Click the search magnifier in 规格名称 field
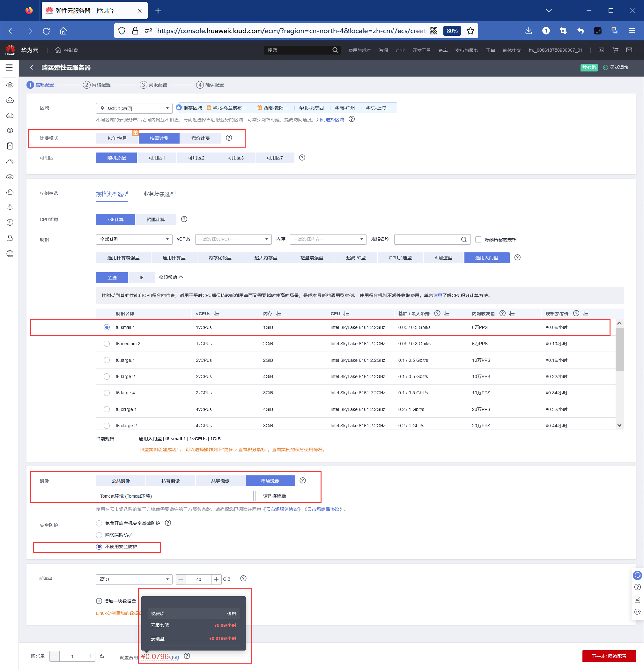Image resolution: width=644 pixels, height=670 pixels. click(x=463, y=240)
